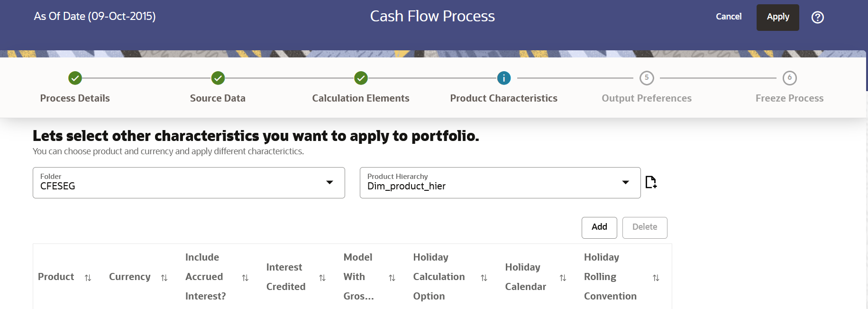Sort the Currency column
The height and width of the screenshot is (309, 868).
[164, 277]
